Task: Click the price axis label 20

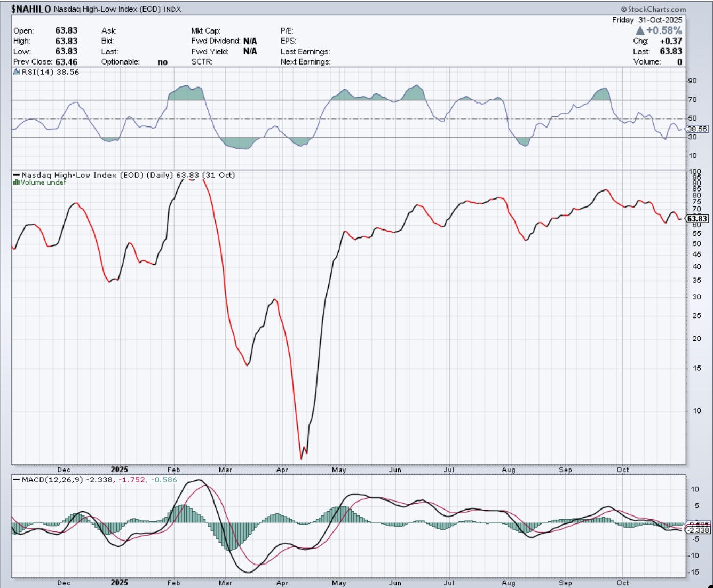Action: (x=696, y=339)
